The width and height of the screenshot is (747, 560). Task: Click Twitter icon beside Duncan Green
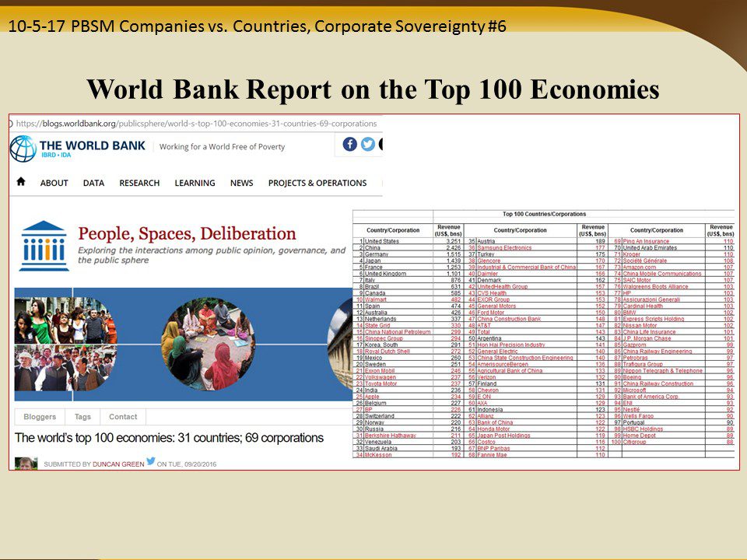(x=150, y=461)
